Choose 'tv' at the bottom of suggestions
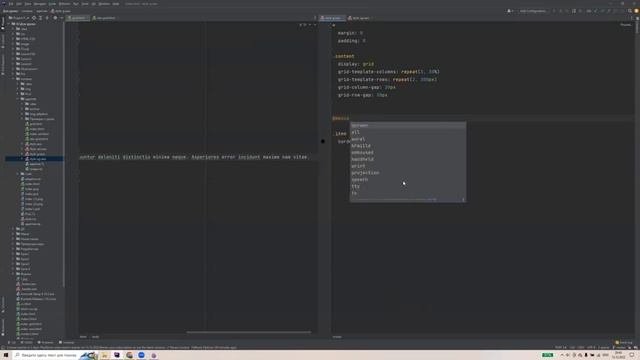This screenshot has width=640, height=360. click(407, 193)
